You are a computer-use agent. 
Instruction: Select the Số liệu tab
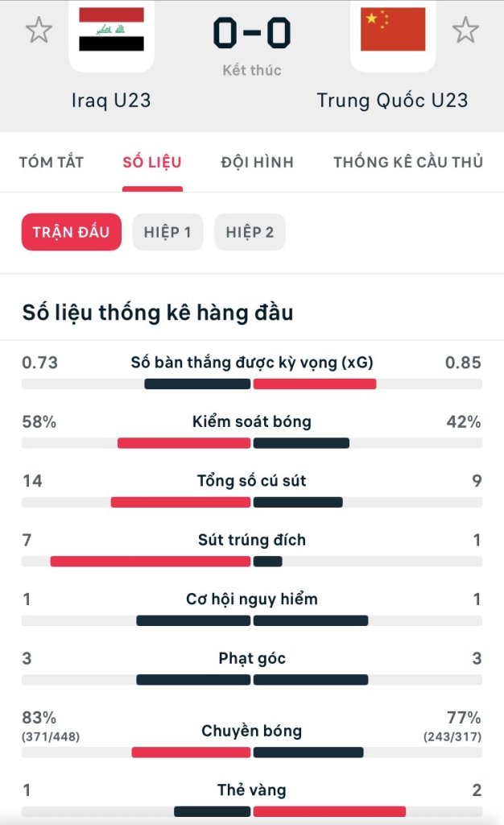(x=152, y=163)
